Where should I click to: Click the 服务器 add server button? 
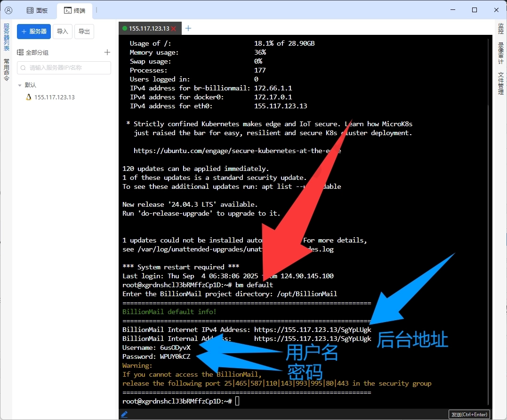(34, 32)
